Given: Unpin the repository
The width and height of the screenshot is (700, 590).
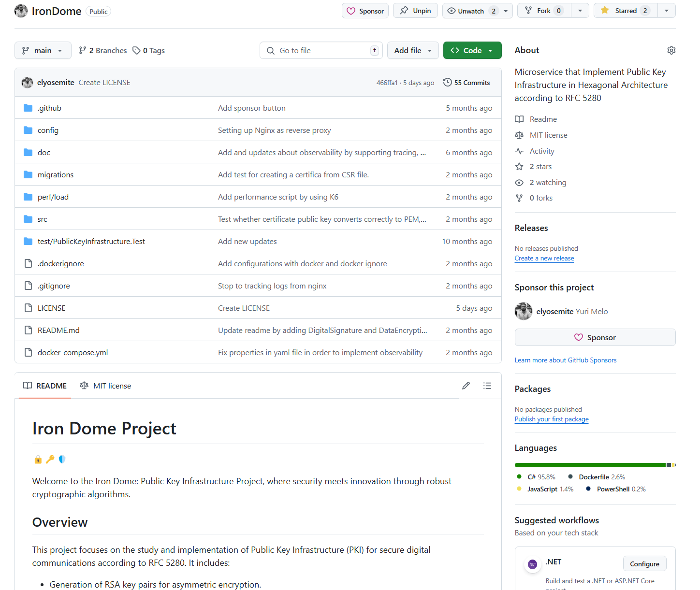Looking at the screenshot, I should pyautogui.click(x=415, y=10).
